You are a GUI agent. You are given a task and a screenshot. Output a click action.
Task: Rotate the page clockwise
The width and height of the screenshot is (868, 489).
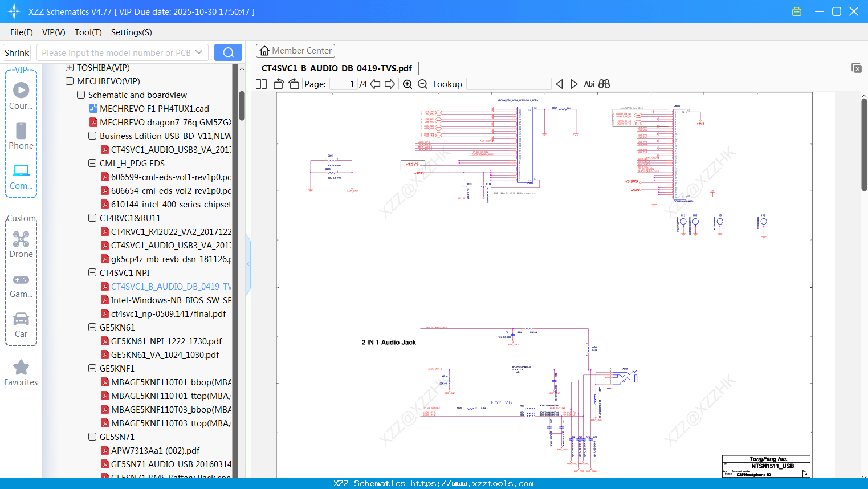[294, 84]
